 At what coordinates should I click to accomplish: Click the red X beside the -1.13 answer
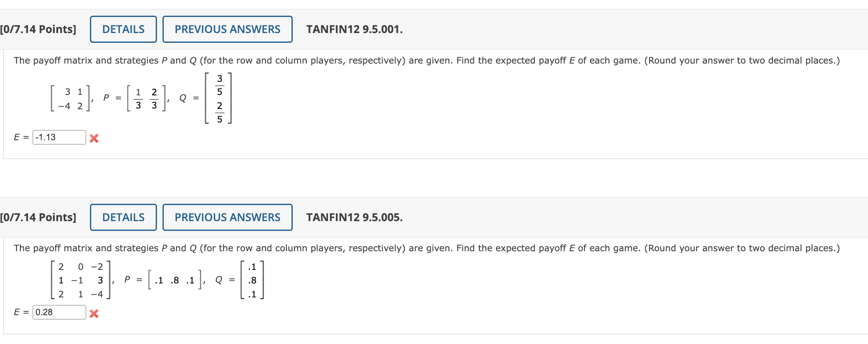94,138
